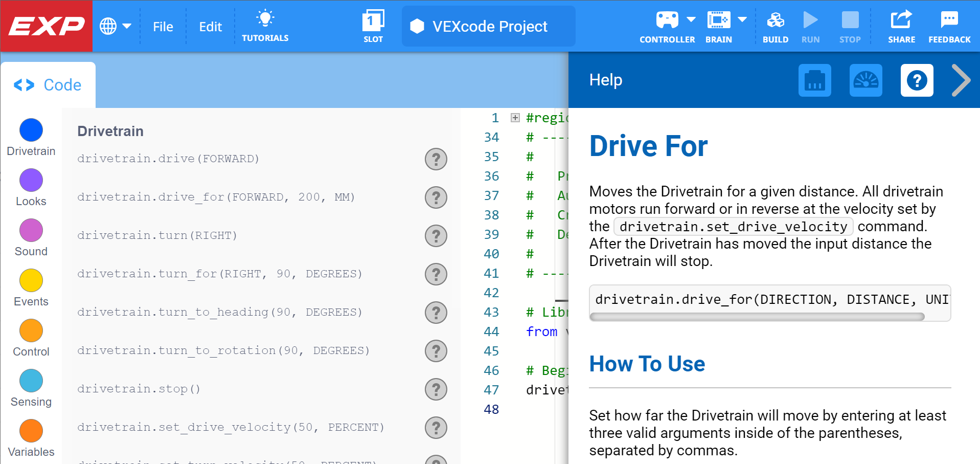Switch Help panel to port view
The width and height of the screenshot is (980, 464).
[814, 80]
